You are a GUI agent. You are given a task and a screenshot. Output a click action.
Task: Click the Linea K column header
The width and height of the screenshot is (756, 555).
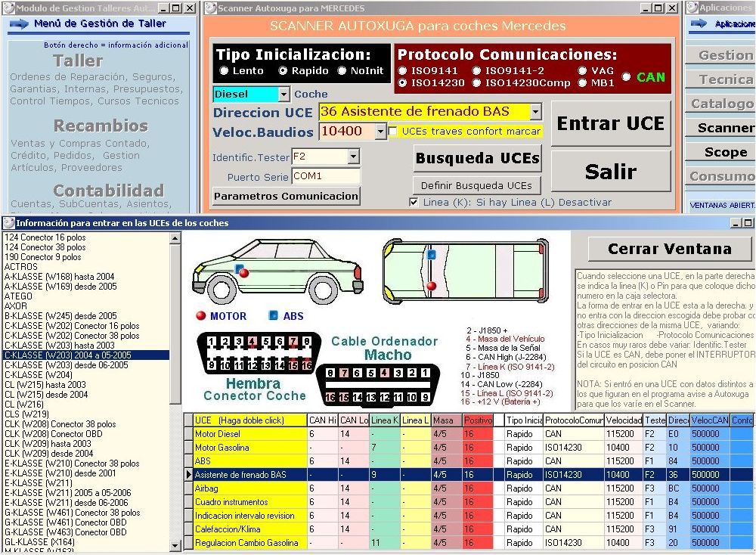click(x=385, y=420)
